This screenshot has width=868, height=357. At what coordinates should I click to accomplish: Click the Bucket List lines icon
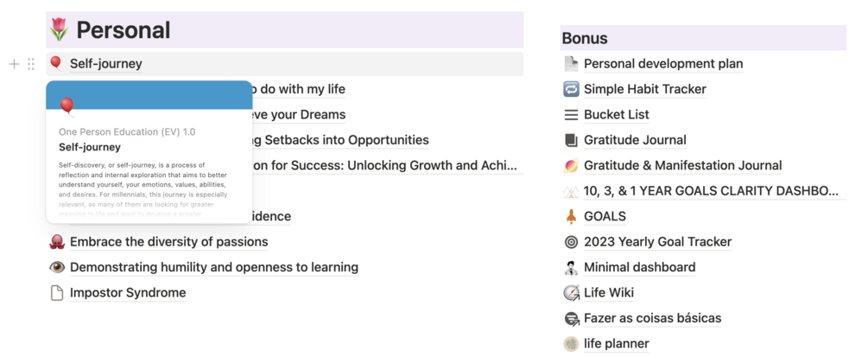pos(571,115)
